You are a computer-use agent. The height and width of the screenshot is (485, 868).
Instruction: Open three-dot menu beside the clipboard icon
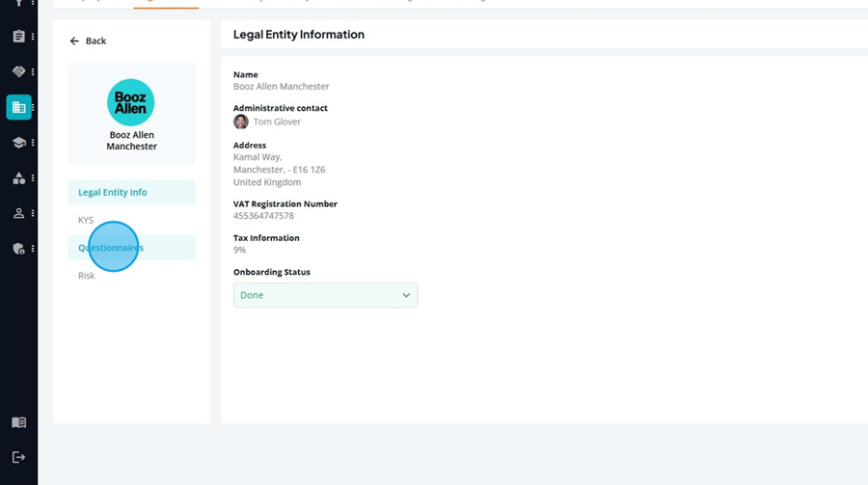[x=33, y=37]
